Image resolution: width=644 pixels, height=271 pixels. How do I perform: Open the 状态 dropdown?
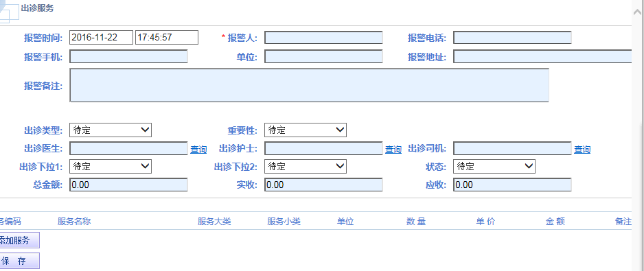[494, 166]
